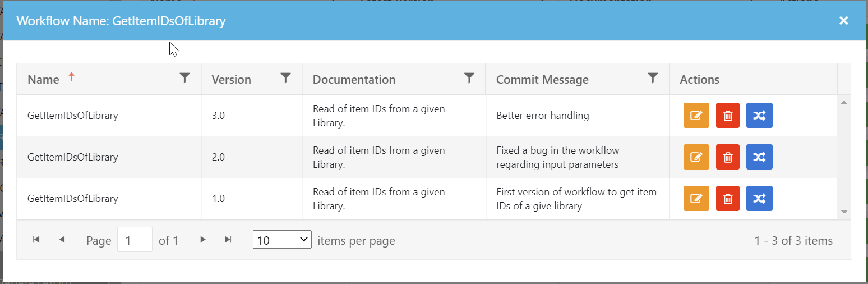
Task: Click the blue shuffle icon for version 2.0
Action: point(759,157)
